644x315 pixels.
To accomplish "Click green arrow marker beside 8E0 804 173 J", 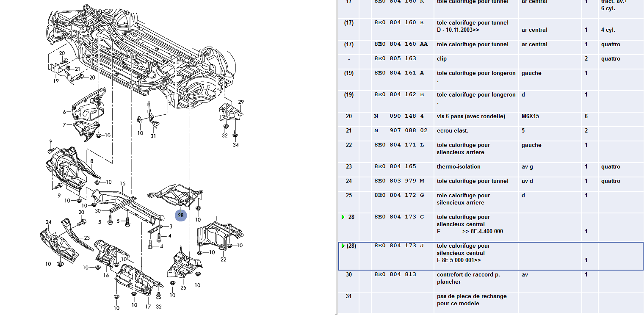I will click(343, 246).
